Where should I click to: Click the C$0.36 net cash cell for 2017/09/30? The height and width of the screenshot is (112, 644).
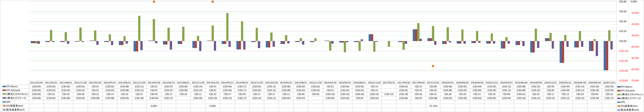418,94
